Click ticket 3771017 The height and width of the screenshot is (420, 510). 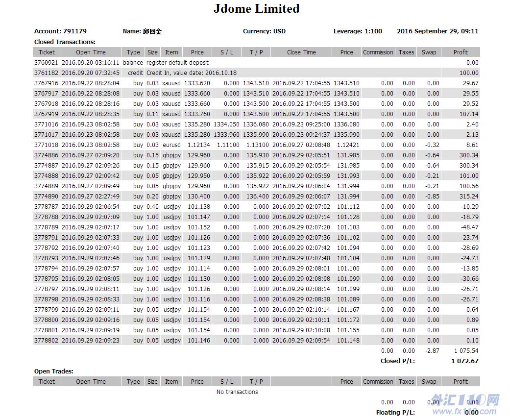46,135
